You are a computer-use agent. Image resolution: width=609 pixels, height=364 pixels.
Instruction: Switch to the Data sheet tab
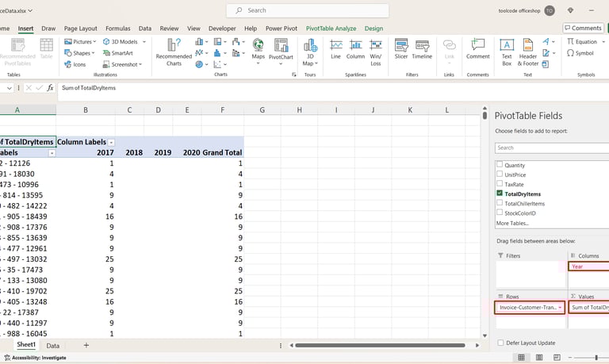(53, 345)
